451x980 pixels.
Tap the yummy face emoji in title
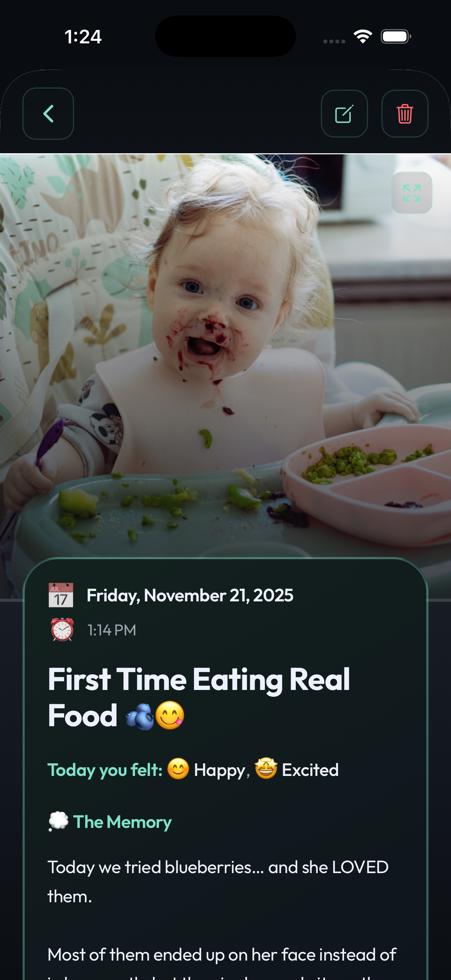tap(170, 715)
